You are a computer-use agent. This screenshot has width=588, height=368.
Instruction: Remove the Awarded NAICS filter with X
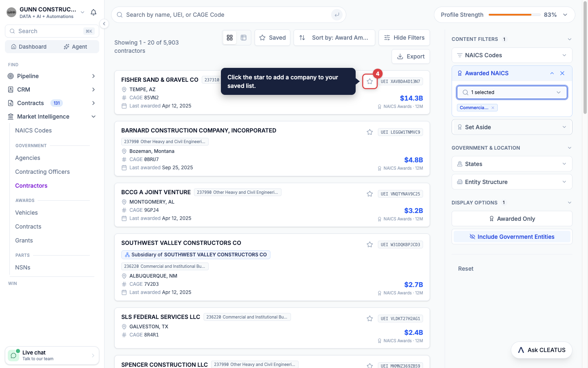(562, 73)
